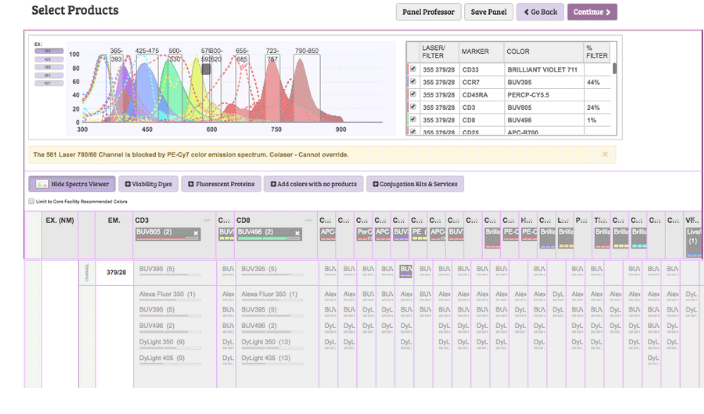Open Fluorescent Proteins options
The image size is (704, 414).
tap(221, 184)
